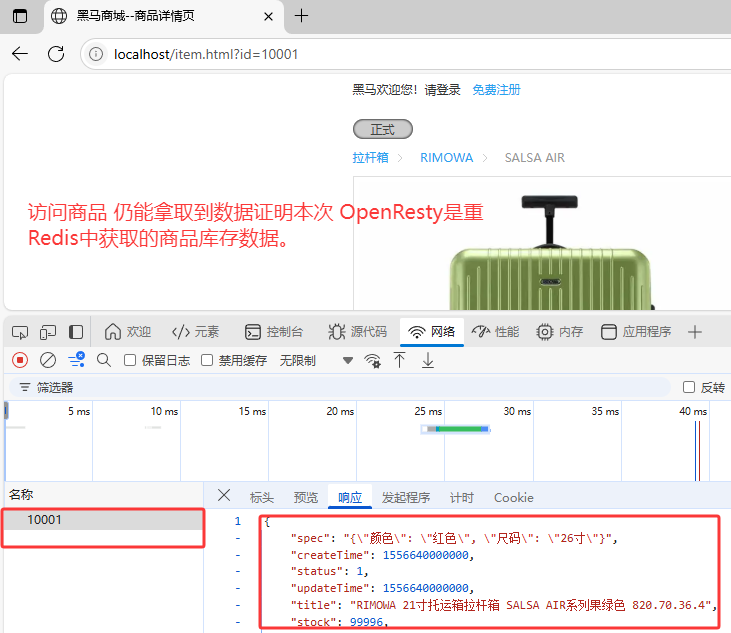Open network search magnifier

[x=103, y=360]
